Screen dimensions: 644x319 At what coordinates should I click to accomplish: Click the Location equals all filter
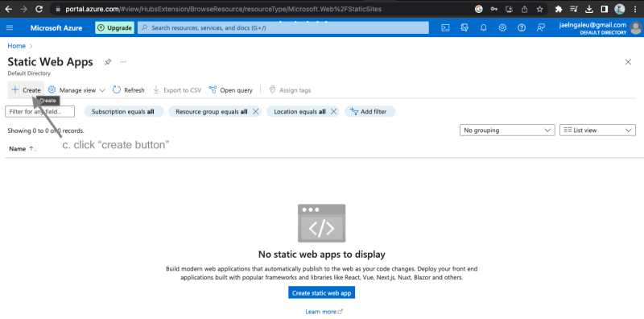coord(299,111)
